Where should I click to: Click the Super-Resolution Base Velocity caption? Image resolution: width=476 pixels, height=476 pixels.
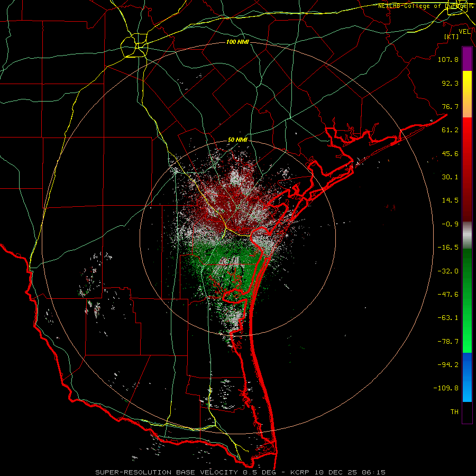(x=241, y=472)
